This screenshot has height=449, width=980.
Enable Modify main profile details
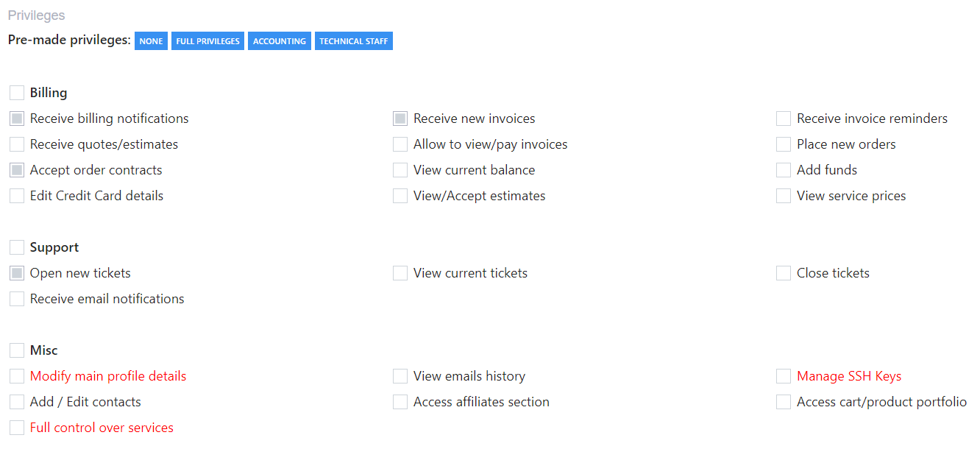tap(17, 376)
